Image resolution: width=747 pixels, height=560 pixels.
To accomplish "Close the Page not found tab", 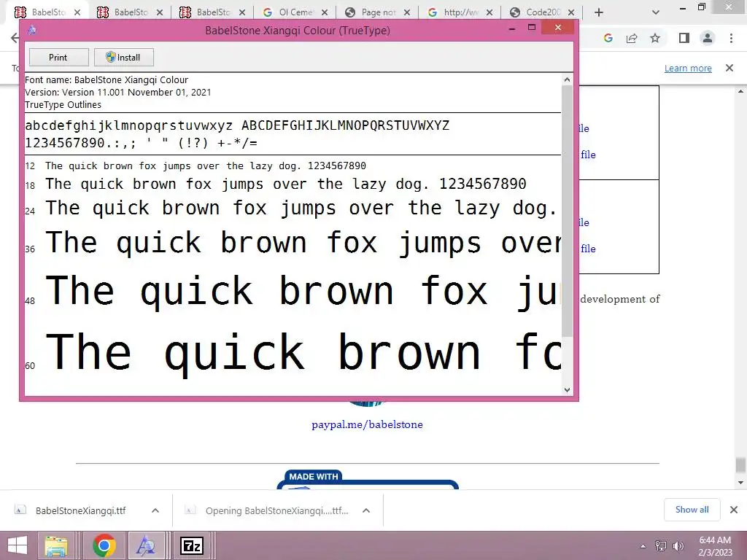I will click(407, 12).
